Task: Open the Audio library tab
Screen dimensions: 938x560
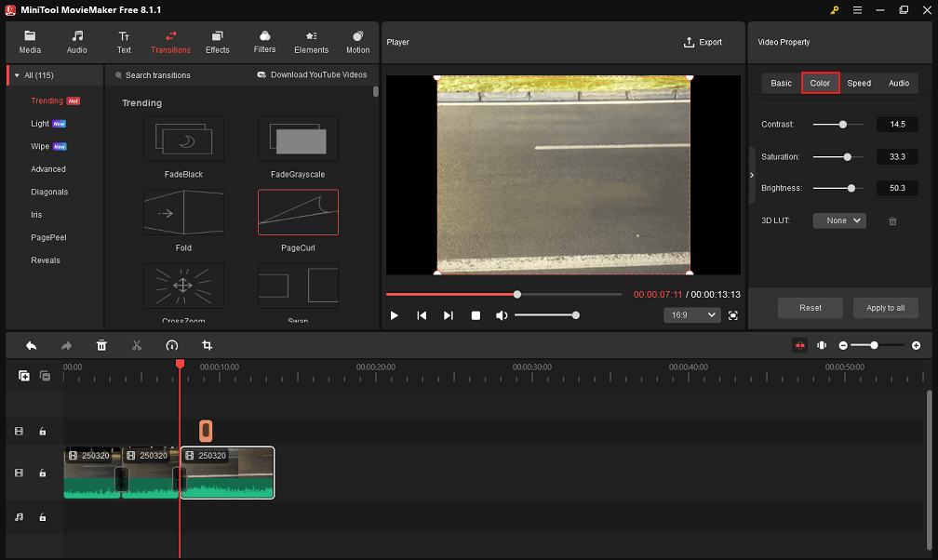Action: pyautogui.click(x=76, y=43)
